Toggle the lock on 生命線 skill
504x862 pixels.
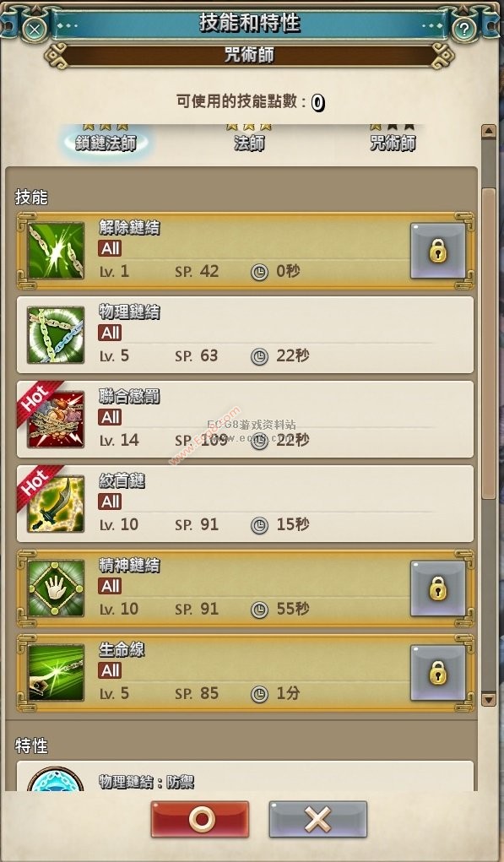click(438, 673)
